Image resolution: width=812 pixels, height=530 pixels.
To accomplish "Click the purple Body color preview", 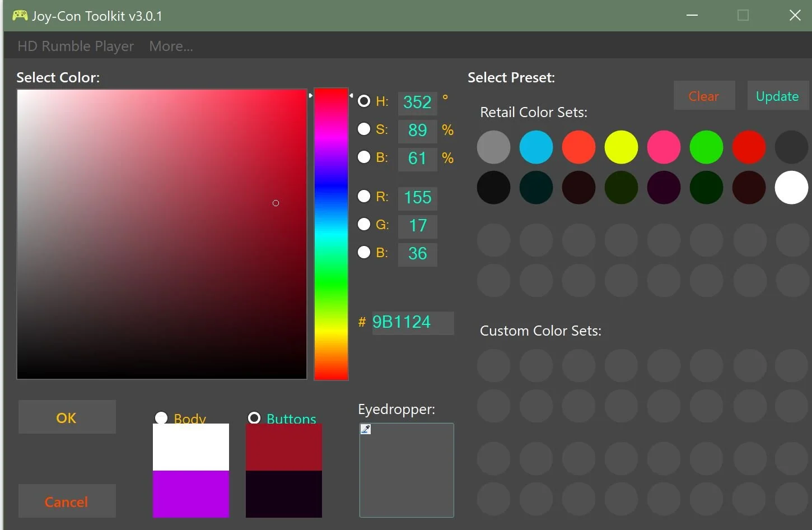I will (x=191, y=494).
